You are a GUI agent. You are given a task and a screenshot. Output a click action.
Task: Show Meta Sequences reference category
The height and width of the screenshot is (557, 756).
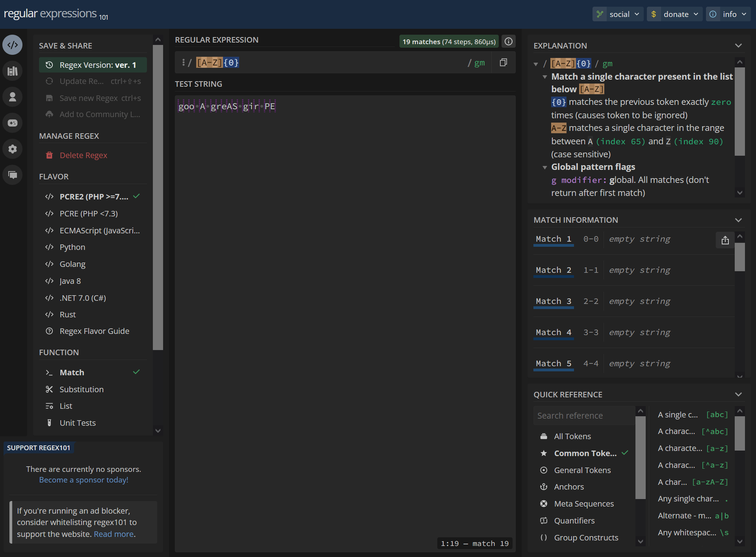click(x=584, y=504)
